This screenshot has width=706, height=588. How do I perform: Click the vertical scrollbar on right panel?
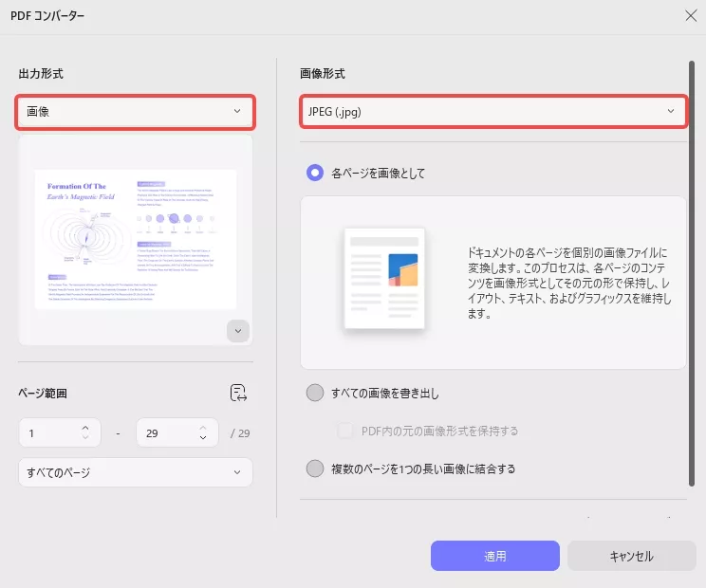(x=692, y=273)
